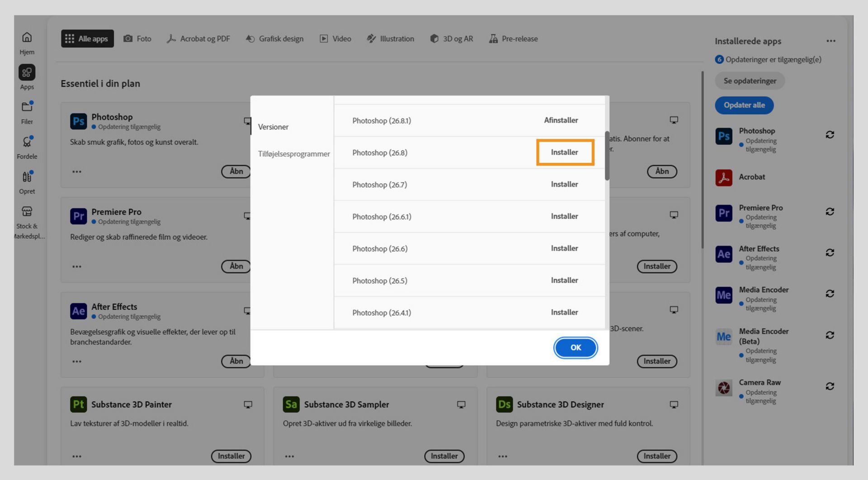Install Substance 3D Painter
Viewport: 868px width, 480px height.
click(x=231, y=456)
